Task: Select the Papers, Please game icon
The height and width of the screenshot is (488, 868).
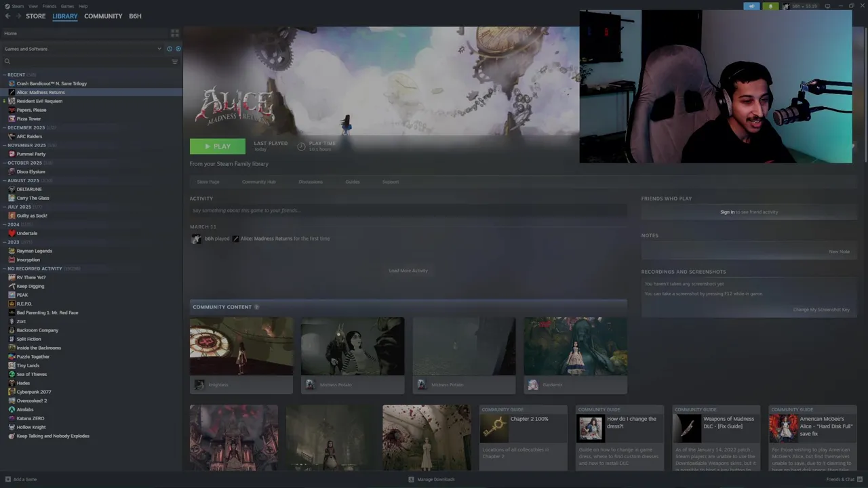Action: click(x=12, y=110)
